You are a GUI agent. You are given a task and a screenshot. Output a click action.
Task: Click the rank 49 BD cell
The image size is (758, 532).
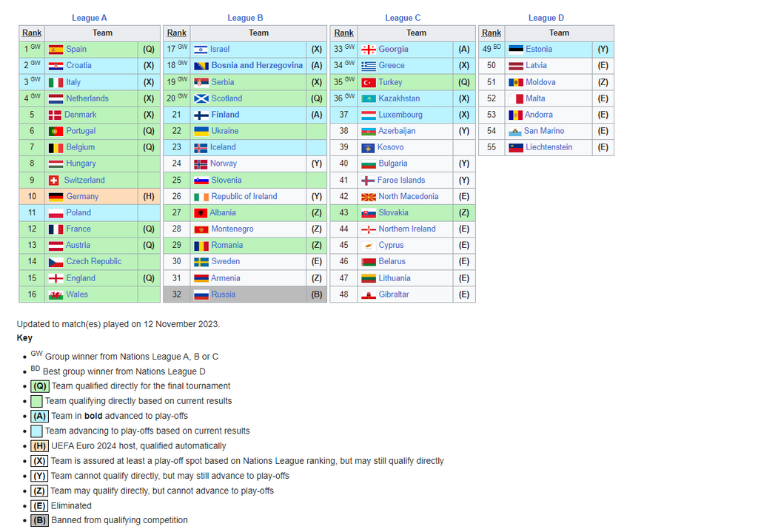click(492, 50)
